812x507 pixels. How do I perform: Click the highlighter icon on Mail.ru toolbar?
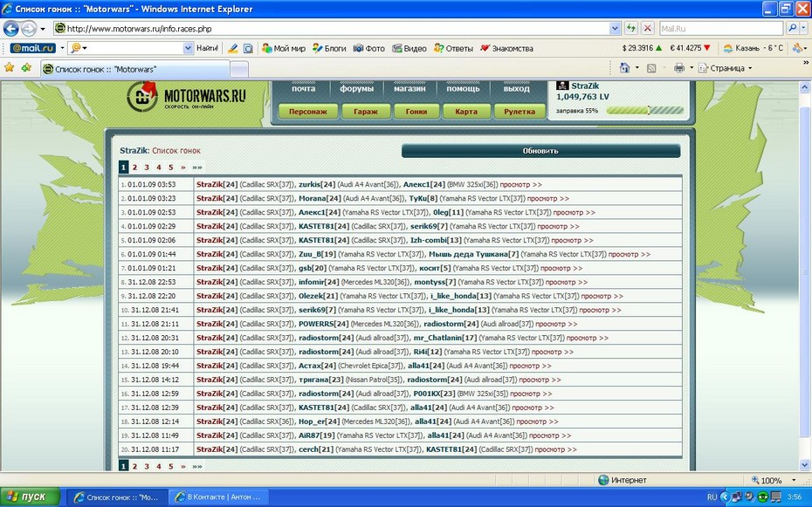(x=232, y=48)
